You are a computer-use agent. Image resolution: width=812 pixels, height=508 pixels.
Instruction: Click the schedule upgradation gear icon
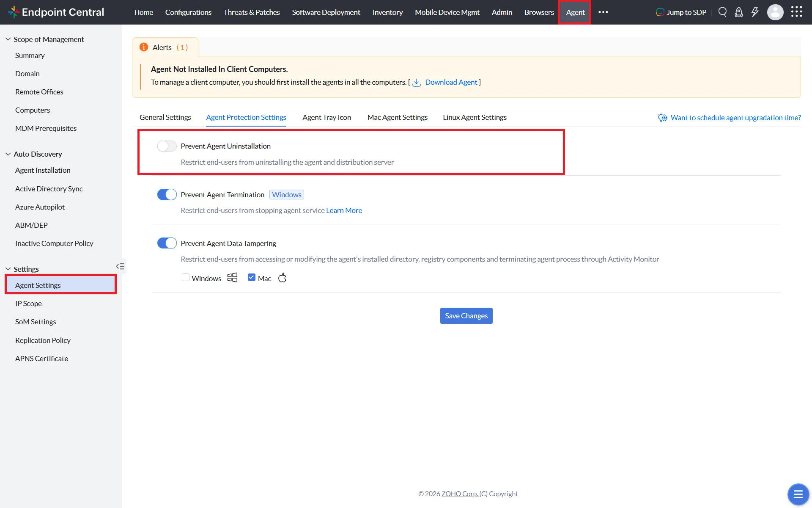click(x=662, y=118)
